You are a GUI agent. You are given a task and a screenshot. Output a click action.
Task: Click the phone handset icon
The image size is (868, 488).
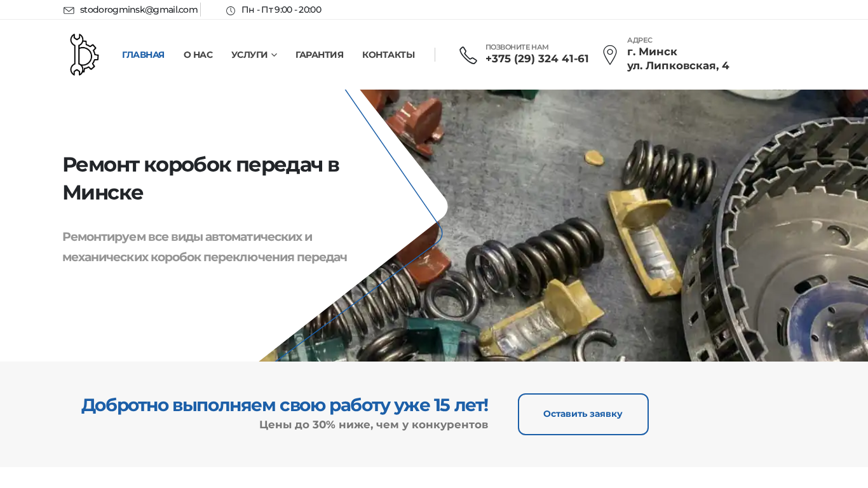click(x=468, y=55)
